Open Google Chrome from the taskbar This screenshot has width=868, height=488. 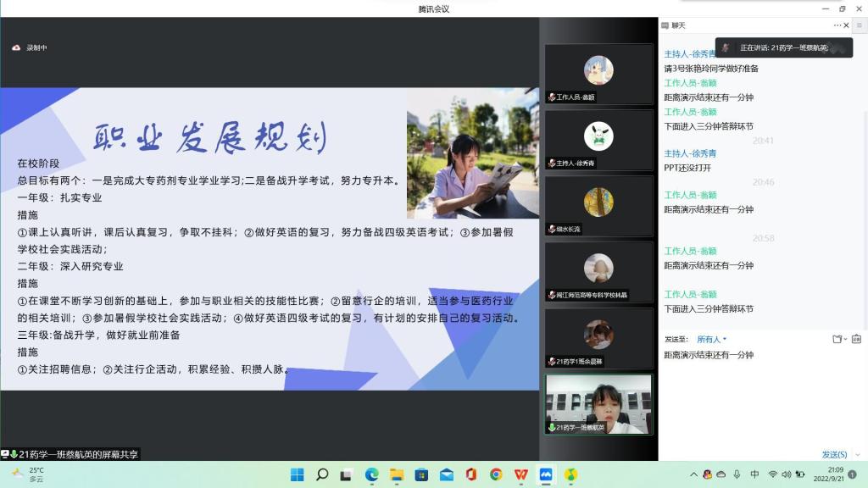496,474
